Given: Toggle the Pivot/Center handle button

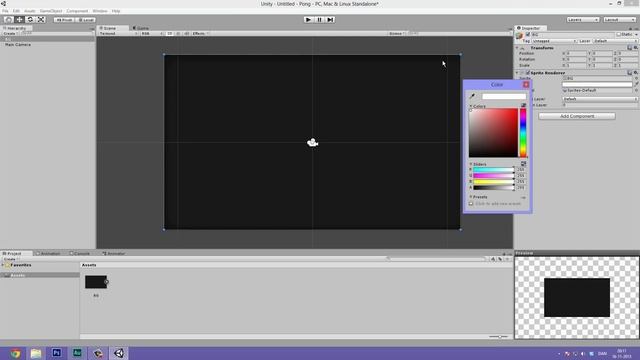Looking at the screenshot, I should tap(64, 20).
